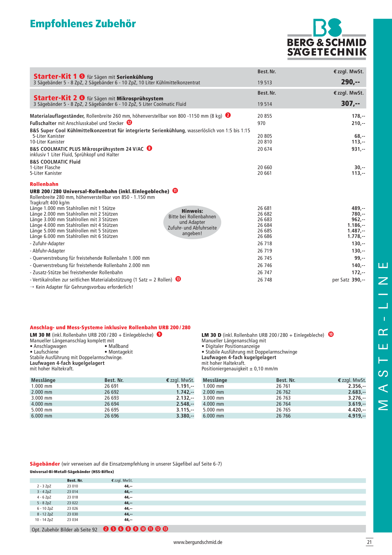Viewport: 392px width, 555px height.
Task: Click 'per Satz 390,--' price
Action: tap(349, 280)
